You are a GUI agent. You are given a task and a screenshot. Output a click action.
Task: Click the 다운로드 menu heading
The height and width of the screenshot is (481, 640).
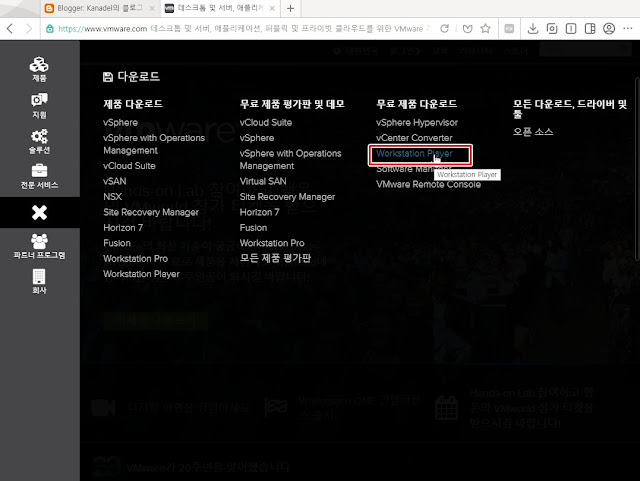tap(131, 77)
